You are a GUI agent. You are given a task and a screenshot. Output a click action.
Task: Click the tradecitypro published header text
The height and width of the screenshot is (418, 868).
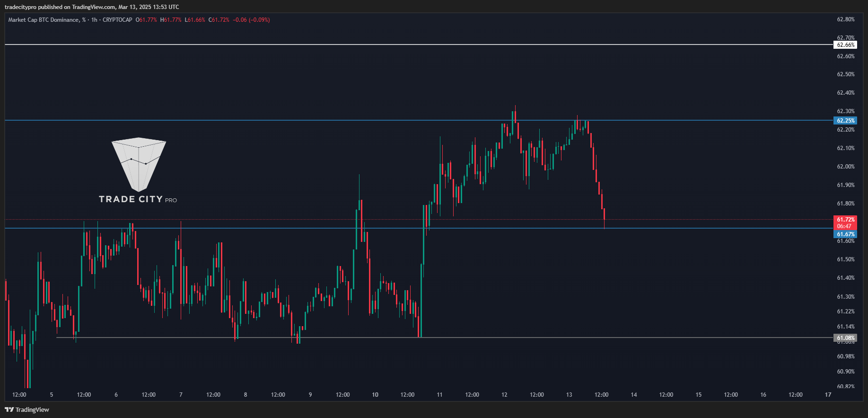[x=92, y=7]
